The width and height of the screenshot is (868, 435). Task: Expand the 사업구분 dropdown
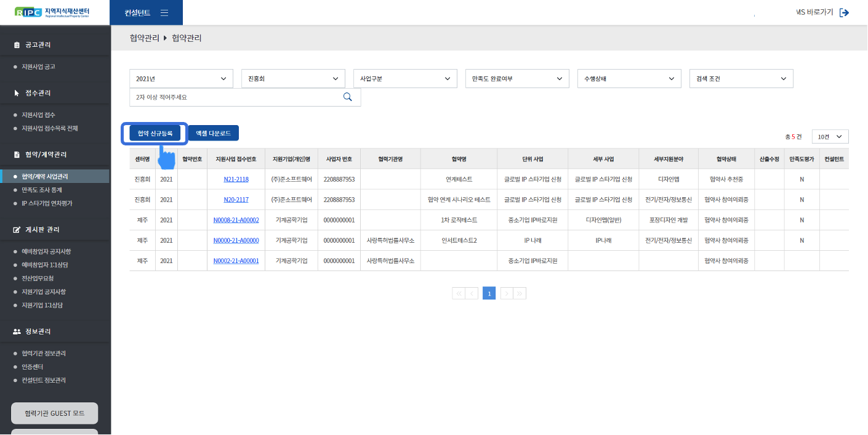point(405,79)
